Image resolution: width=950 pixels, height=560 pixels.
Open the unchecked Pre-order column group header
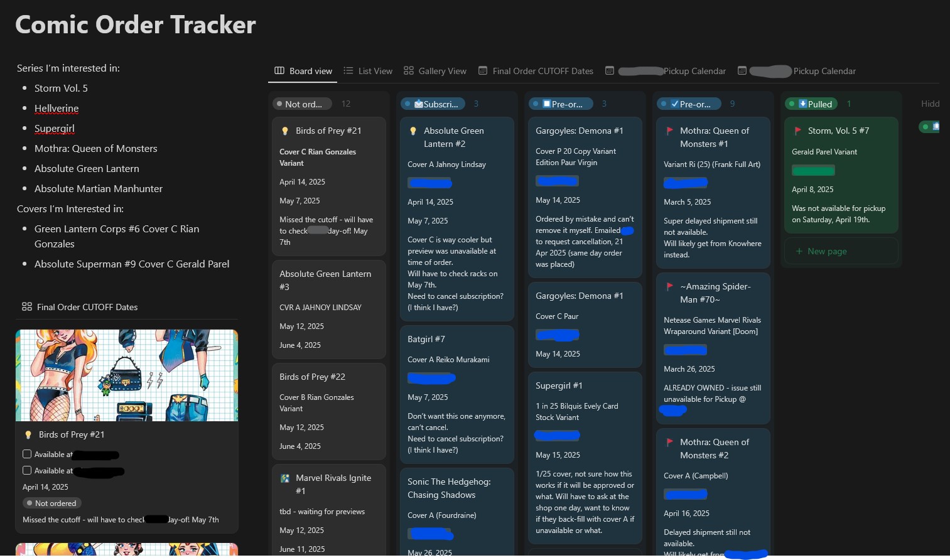click(x=561, y=104)
